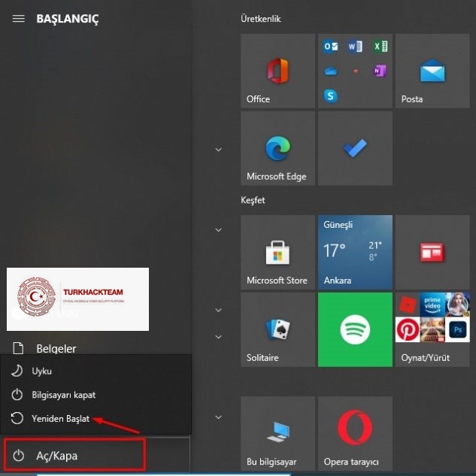This screenshot has height=476, width=476.
Task: Open the Oynat/Yürüt folder label
Action: (x=425, y=358)
